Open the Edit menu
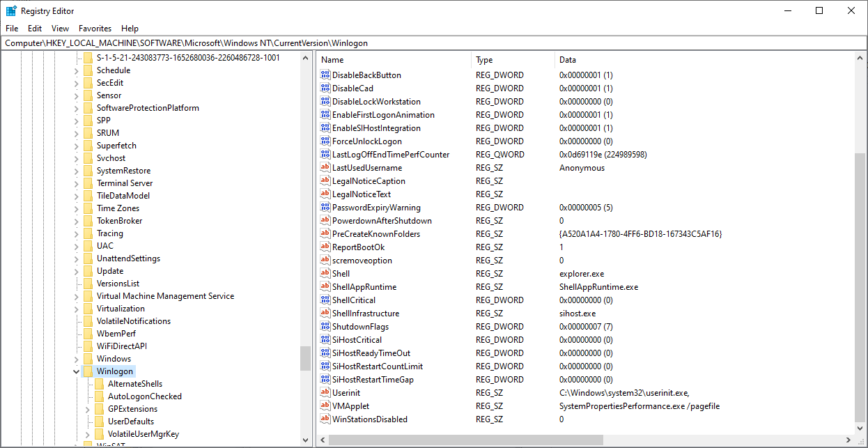The width and height of the screenshot is (868, 448). tap(35, 29)
